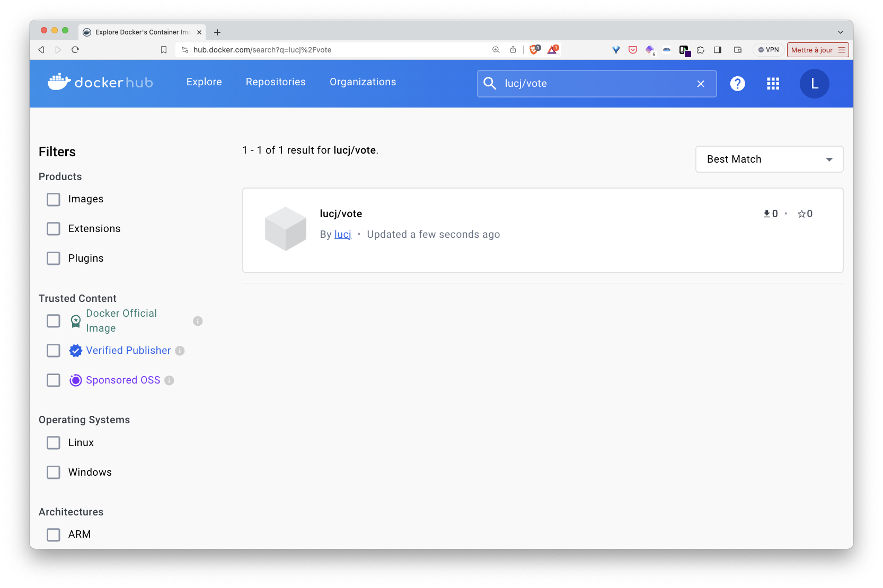Click the Mettre à jour button
This screenshot has width=883, height=588.
(x=813, y=49)
